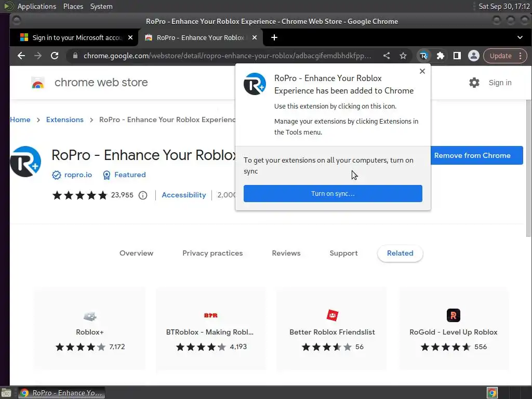Image resolution: width=532 pixels, height=399 pixels.
Task: Click the browser forward arrow
Action: point(37,56)
